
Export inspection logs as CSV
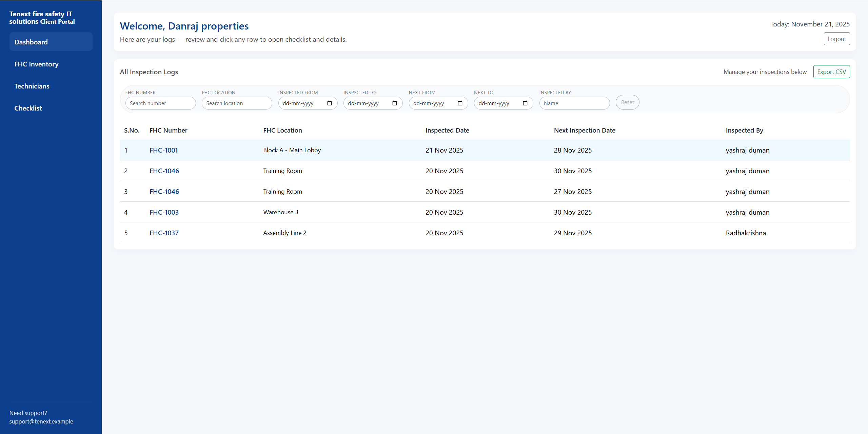coord(831,72)
